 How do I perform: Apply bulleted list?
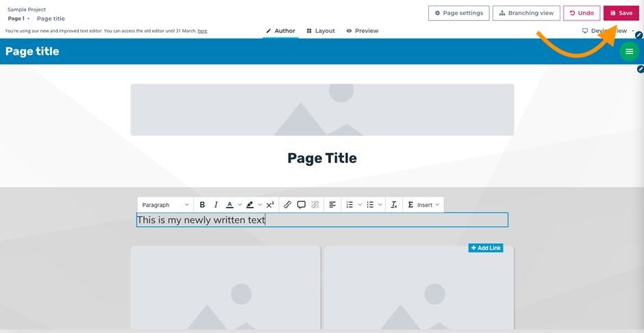pos(370,205)
